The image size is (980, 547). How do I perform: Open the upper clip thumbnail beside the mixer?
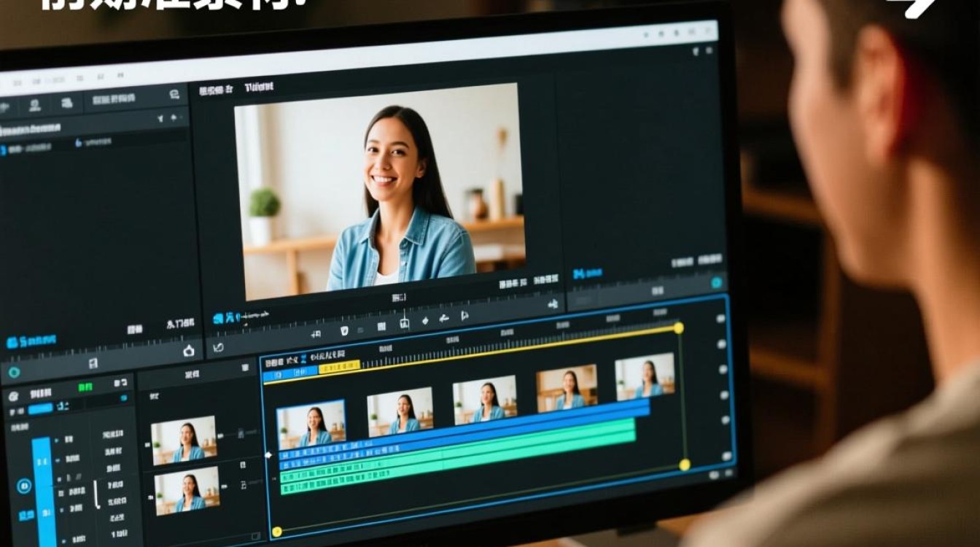[x=184, y=440]
